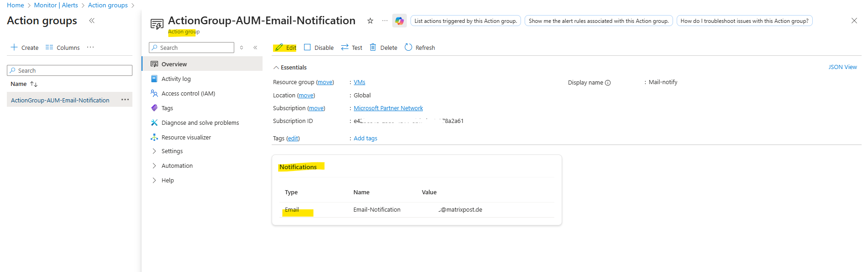Collapse the Action groups list pane

tap(92, 21)
